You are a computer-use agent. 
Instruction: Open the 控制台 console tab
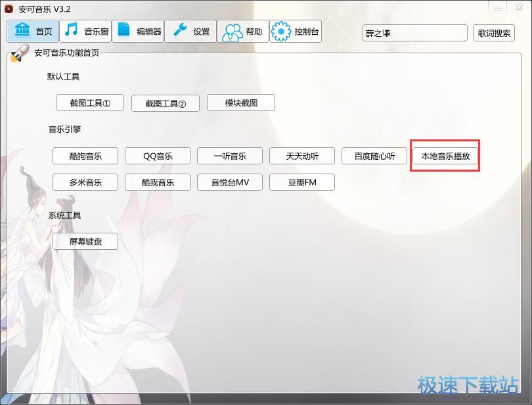[x=296, y=32]
